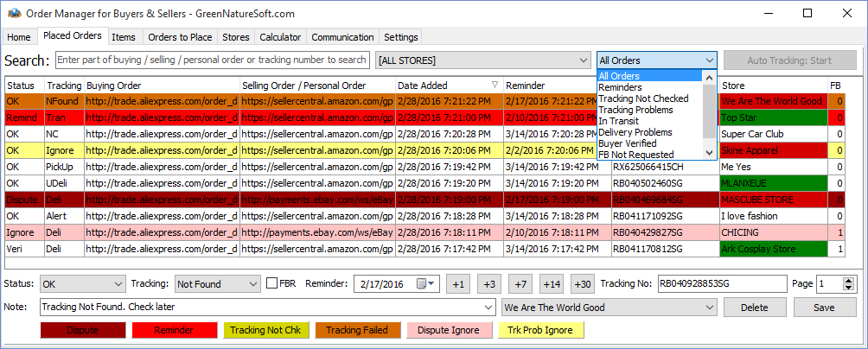Add 7 days with +7 button

click(x=520, y=284)
